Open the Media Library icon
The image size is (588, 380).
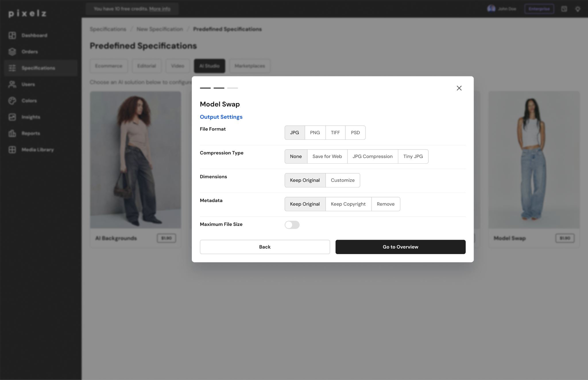click(12, 150)
